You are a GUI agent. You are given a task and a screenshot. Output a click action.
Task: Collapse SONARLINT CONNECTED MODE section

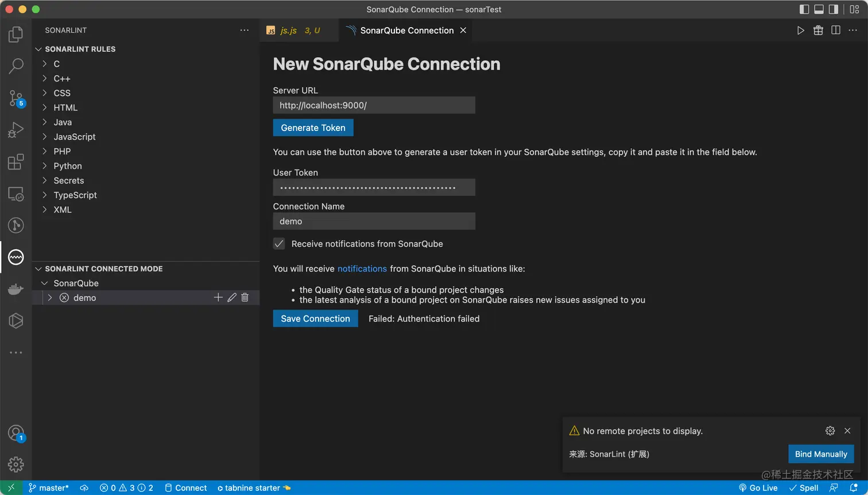pyautogui.click(x=99, y=269)
